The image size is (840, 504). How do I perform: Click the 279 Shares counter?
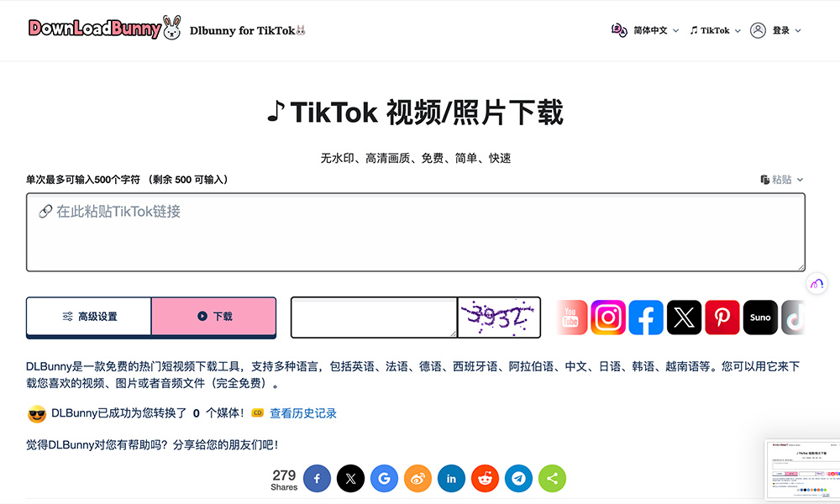pos(284,480)
